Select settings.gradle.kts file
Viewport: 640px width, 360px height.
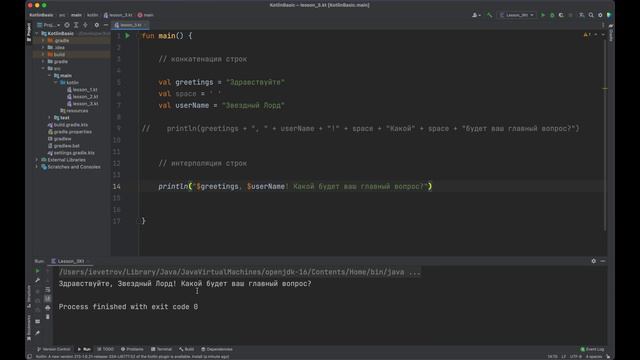71,153
